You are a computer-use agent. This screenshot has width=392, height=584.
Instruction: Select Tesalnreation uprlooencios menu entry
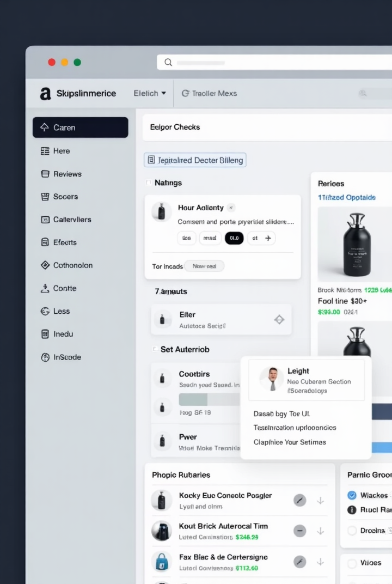click(295, 428)
